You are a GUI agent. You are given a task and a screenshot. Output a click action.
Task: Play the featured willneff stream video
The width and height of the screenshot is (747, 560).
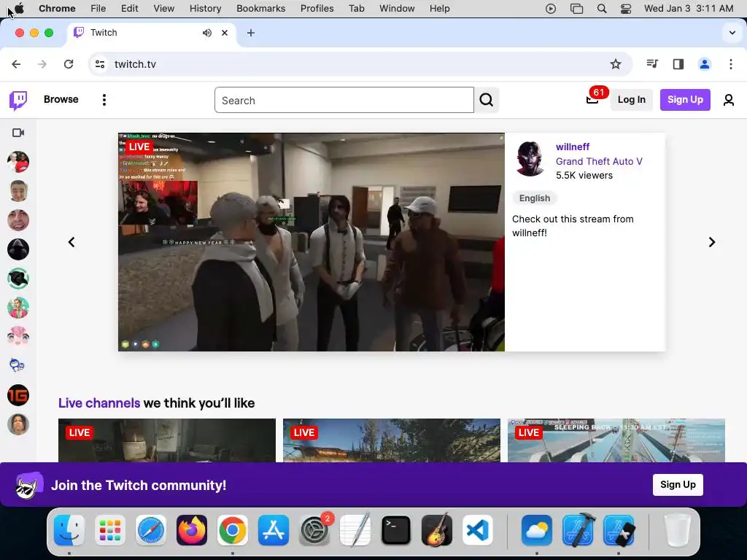(311, 242)
